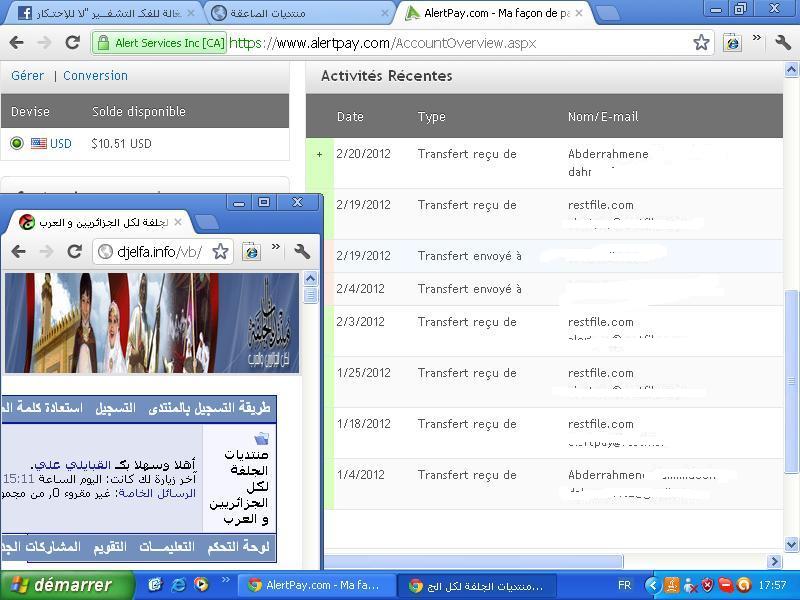
Task: Click the red shield security tray icon
Action: [x=707, y=585]
